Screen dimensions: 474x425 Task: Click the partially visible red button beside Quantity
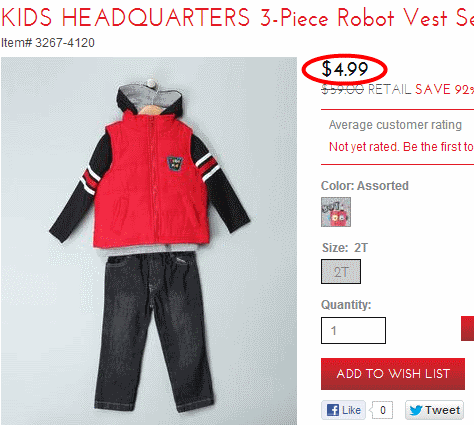(467, 329)
